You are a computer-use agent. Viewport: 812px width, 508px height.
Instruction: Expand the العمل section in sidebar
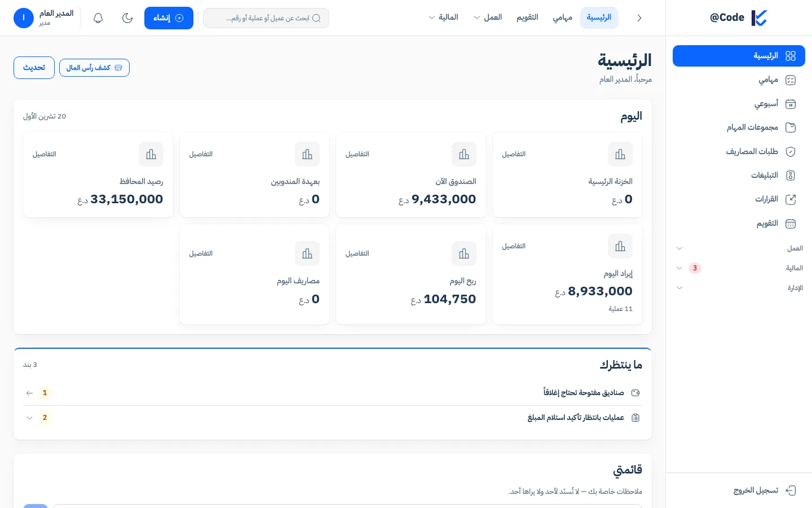pos(739,248)
